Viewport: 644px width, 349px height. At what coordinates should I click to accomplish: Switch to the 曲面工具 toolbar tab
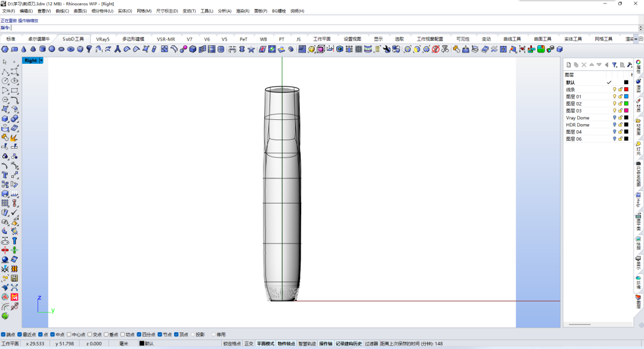click(543, 39)
